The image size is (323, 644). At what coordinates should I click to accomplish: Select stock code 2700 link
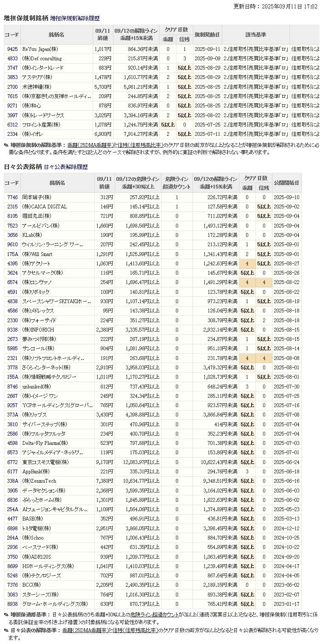tap(12, 87)
